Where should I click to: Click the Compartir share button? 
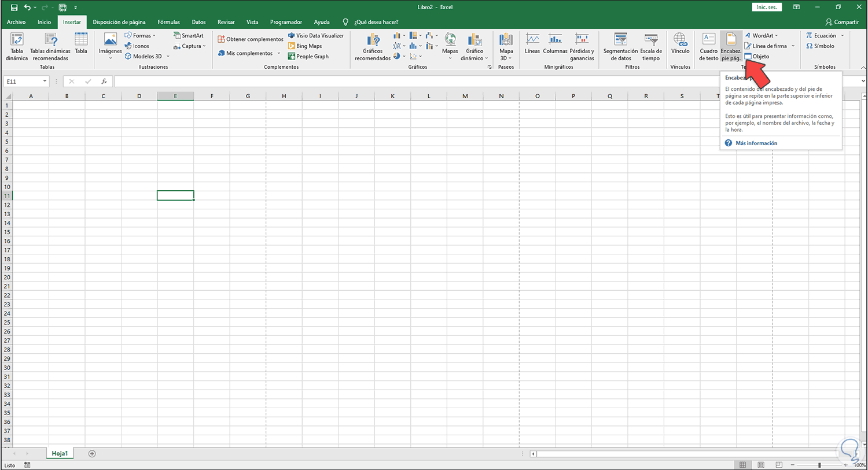(842, 22)
